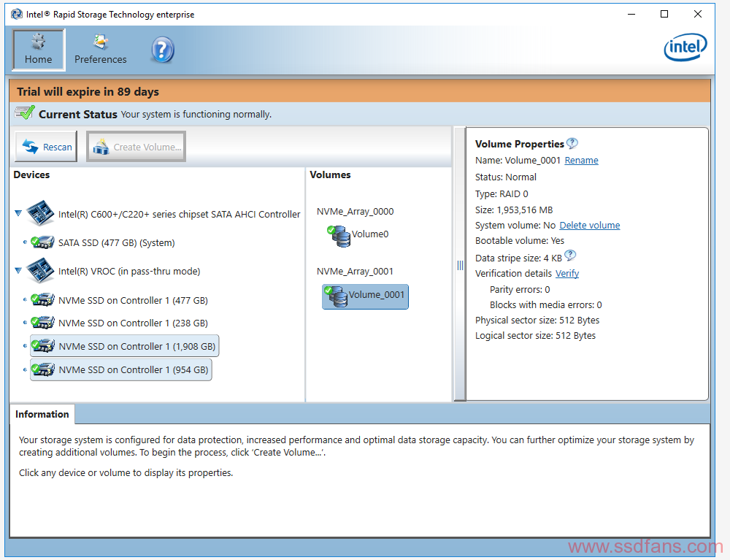
Task: Click the Status: Normal text
Action: pyautogui.click(x=506, y=177)
